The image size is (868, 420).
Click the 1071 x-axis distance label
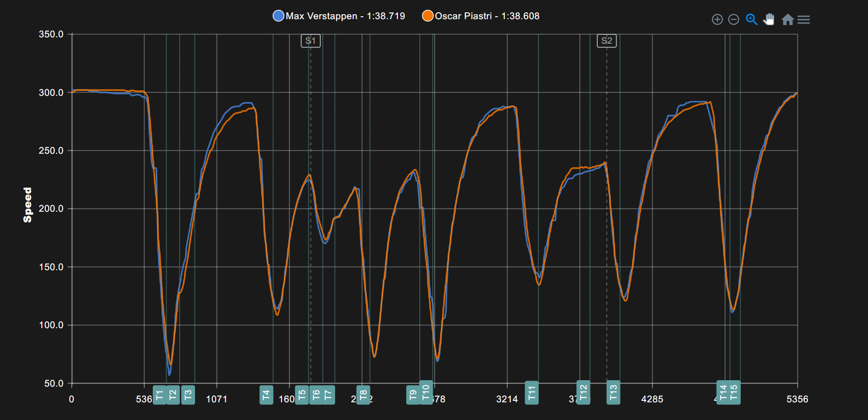[217, 399]
